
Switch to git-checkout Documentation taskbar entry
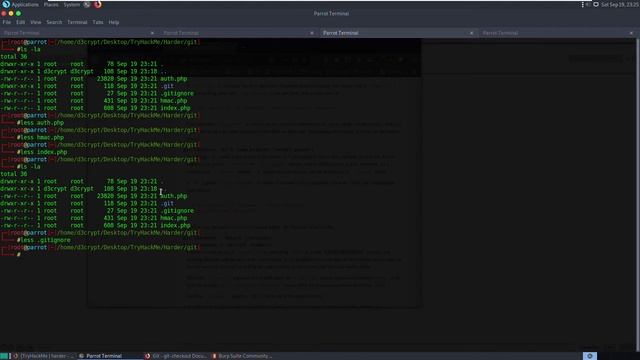click(x=176, y=356)
